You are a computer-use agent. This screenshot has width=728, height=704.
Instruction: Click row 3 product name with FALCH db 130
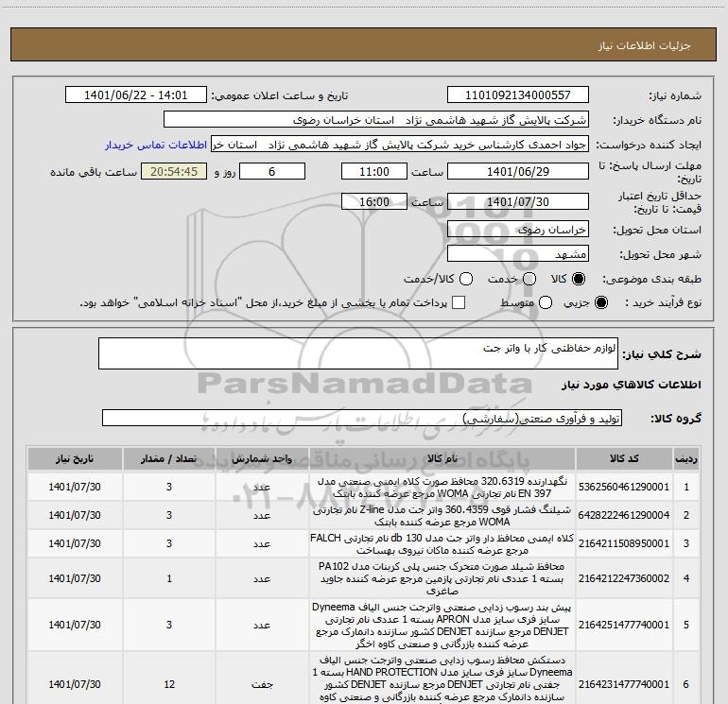coord(442,544)
